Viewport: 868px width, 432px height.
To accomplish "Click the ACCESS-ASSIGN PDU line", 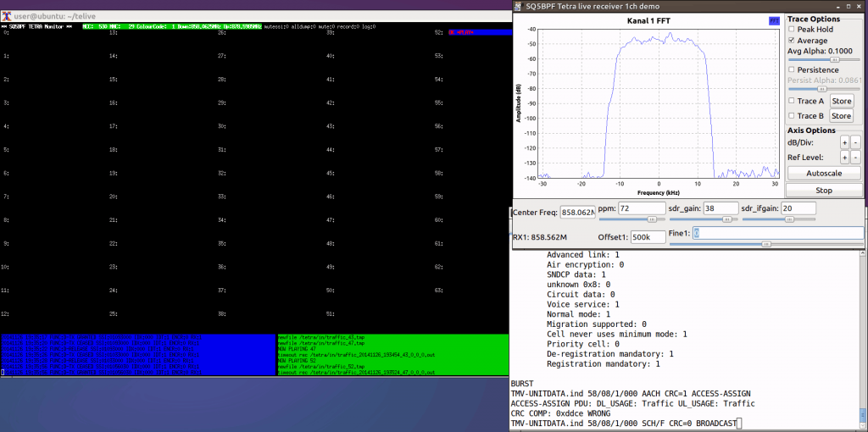I will point(632,404).
